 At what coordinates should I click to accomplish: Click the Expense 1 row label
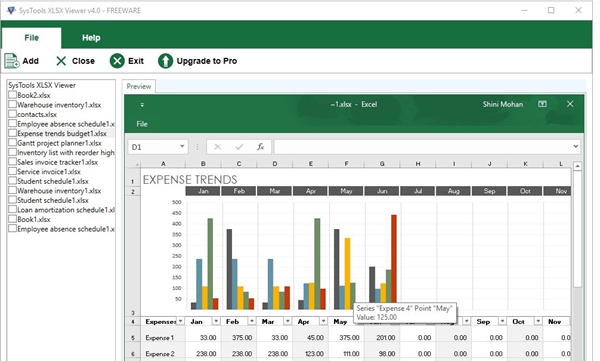tap(160, 338)
